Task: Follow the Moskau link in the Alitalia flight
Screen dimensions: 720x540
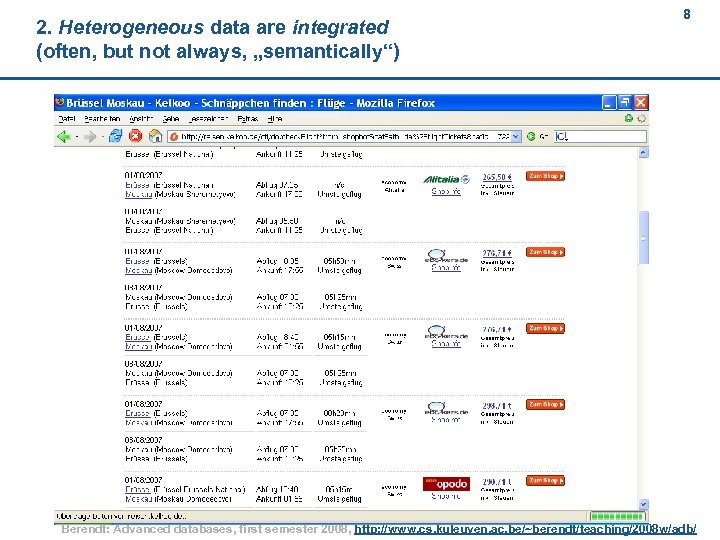Action: point(138,195)
